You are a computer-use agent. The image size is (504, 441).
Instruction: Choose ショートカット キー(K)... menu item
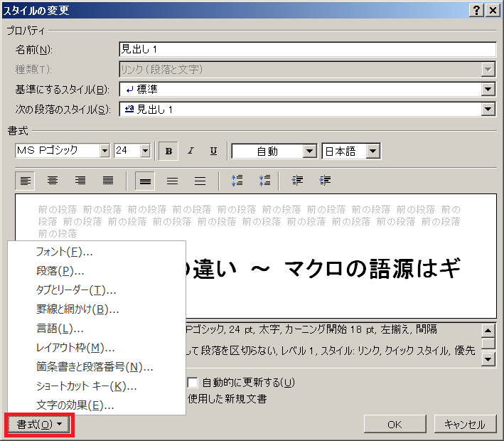tap(97, 386)
